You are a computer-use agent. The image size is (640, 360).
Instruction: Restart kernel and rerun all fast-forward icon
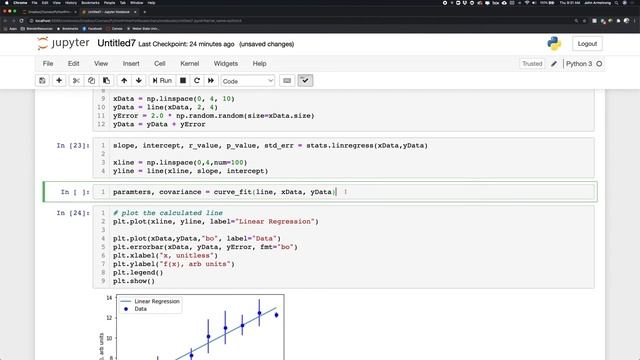pos(211,81)
